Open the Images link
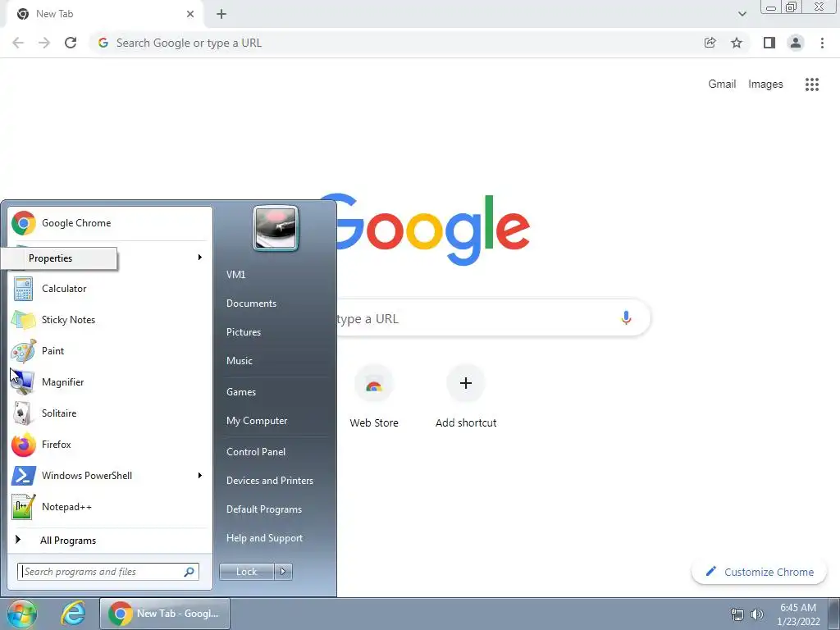This screenshot has height=630, width=840. pyautogui.click(x=765, y=84)
